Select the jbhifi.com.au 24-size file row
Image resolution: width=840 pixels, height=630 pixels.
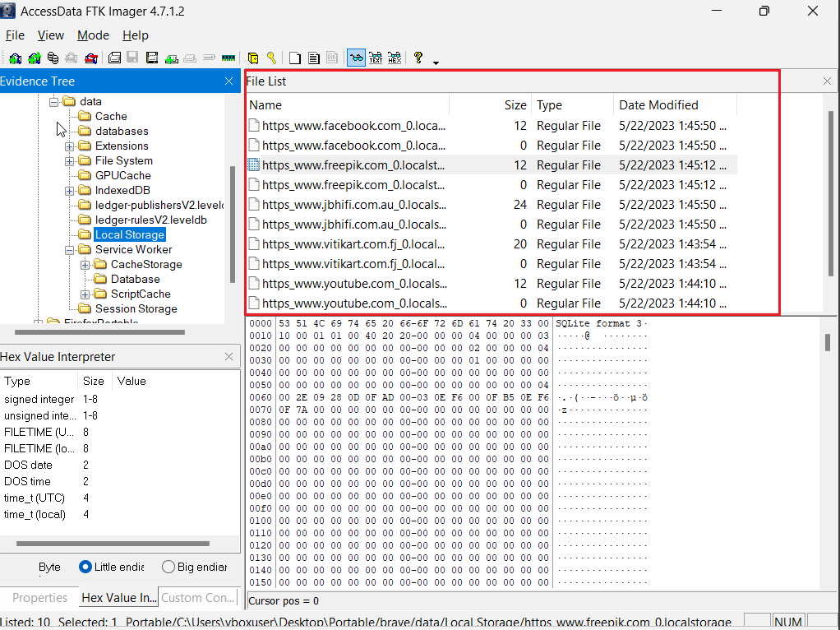[x=353, y=205]
